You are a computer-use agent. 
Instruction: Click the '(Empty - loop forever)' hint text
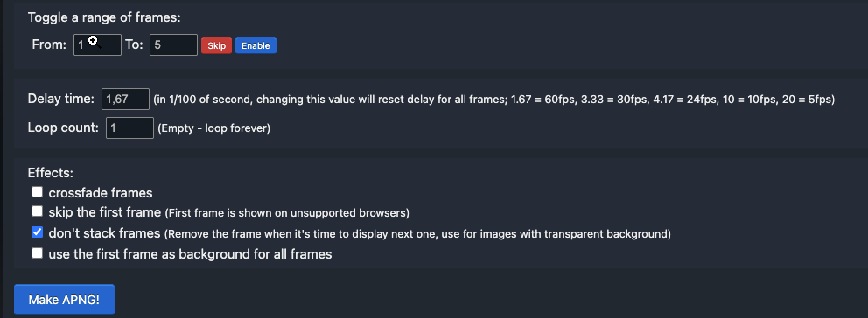point(213,128)
